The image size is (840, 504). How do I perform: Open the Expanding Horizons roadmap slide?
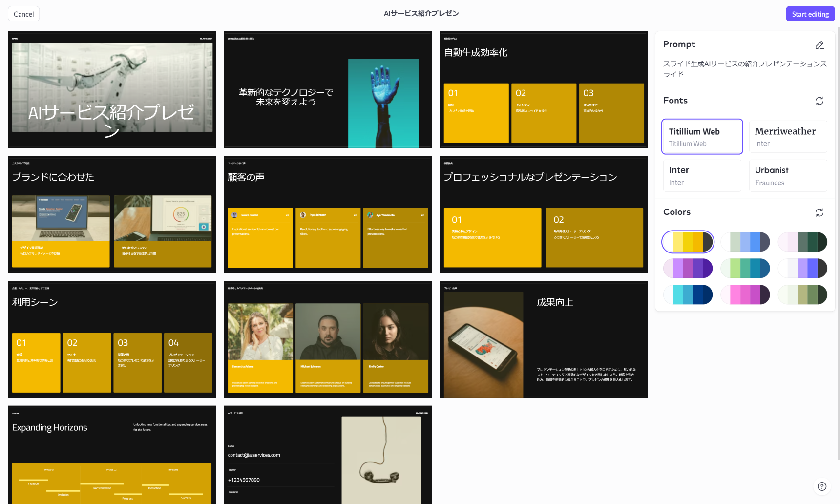112,454
